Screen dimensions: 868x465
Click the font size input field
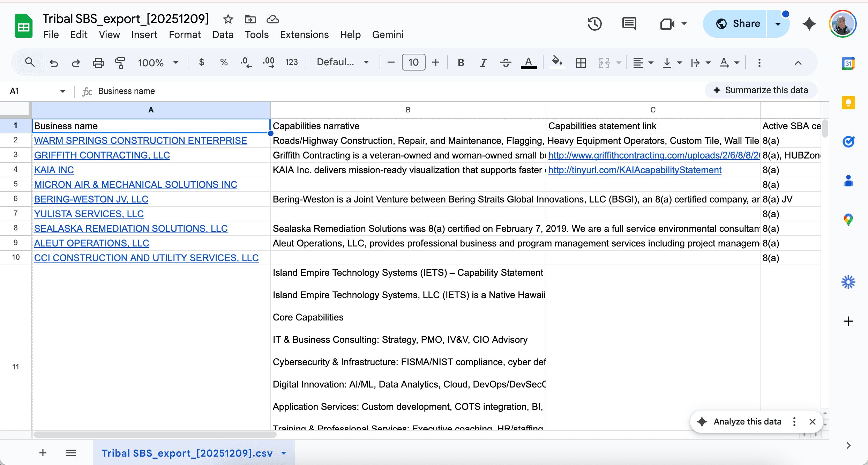(413, 62)
